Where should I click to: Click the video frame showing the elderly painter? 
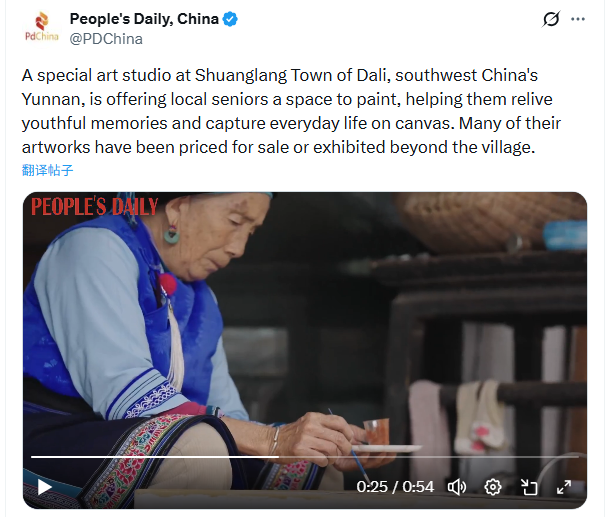pyautogui.click(x=305, y=329)
